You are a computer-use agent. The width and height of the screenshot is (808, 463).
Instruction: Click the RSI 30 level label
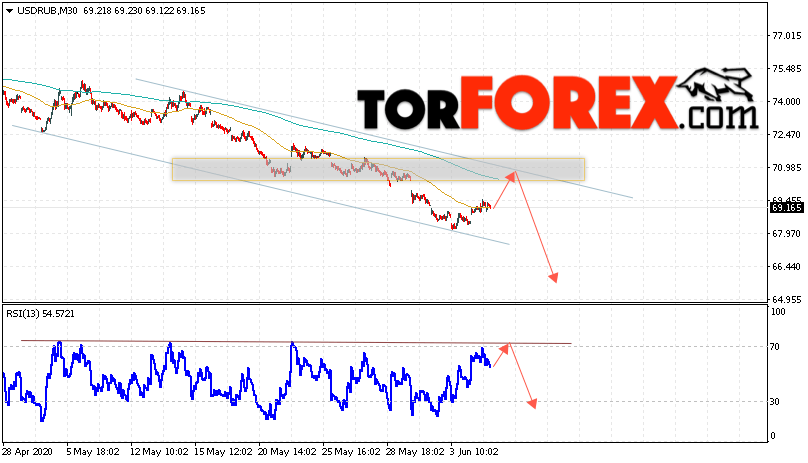point(775,402)
